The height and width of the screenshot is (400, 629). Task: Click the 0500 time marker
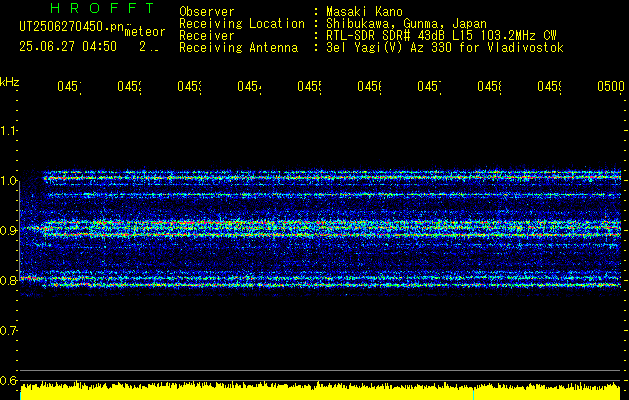(x=611, y=86)
